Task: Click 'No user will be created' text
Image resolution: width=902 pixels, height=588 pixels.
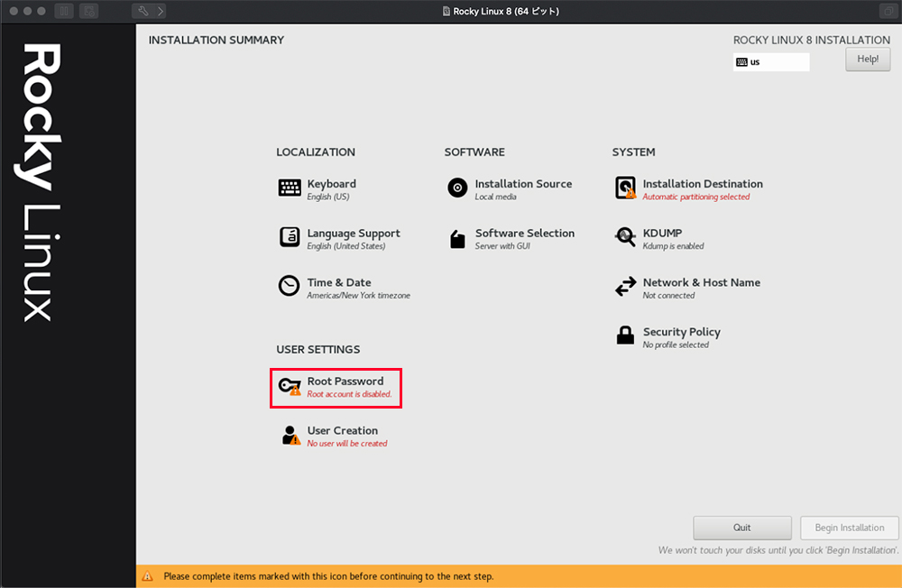Action: click(347, 444)
